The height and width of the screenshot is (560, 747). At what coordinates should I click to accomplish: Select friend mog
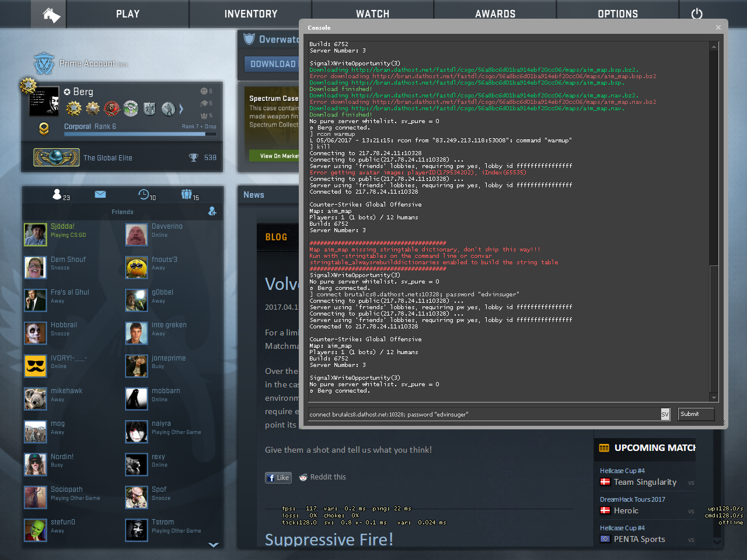72,432
